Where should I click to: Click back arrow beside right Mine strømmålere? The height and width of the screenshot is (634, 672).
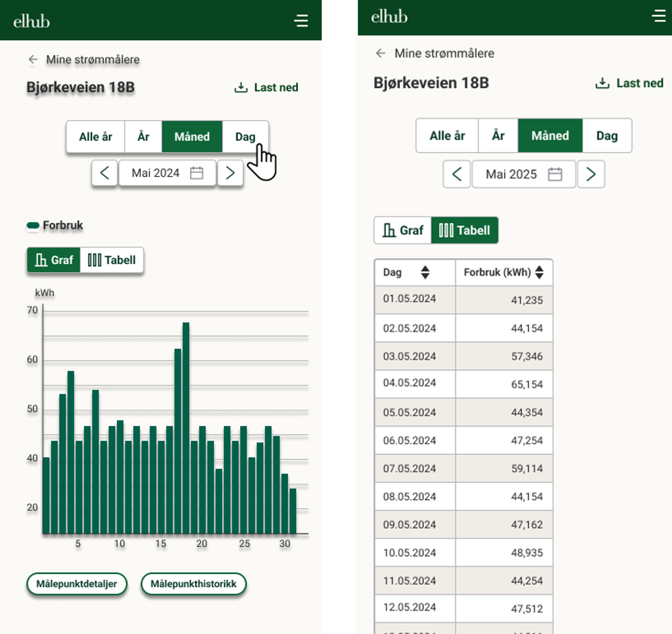(x=381, y=53)
